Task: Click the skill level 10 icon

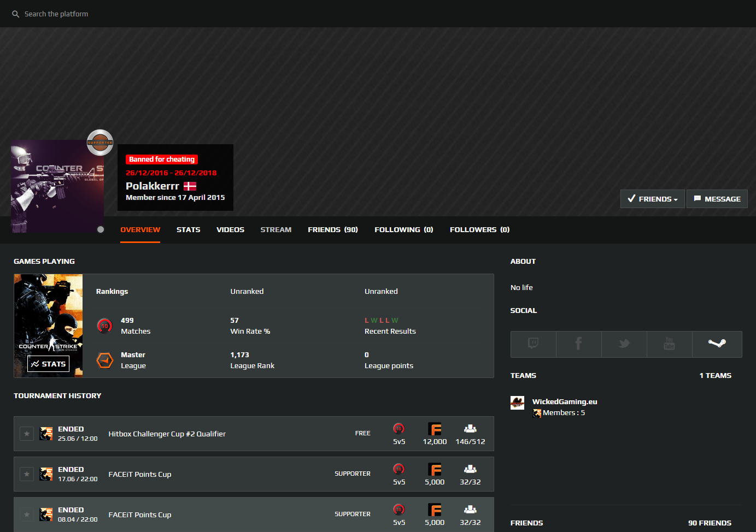Action: (x=104, y=326)
